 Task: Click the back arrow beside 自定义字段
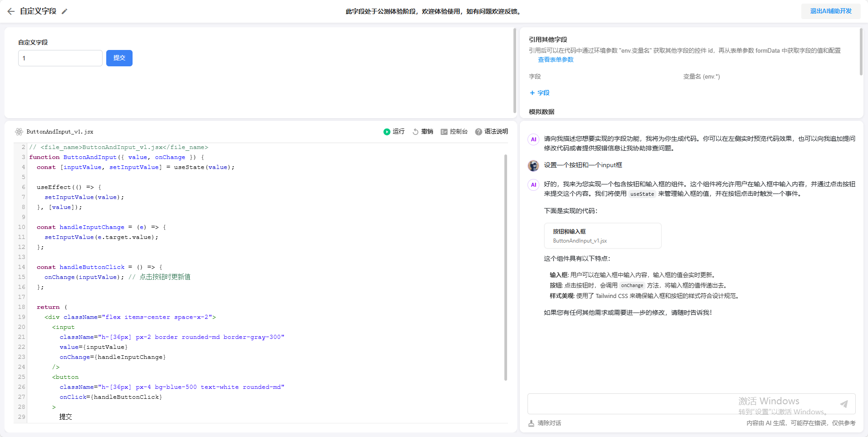point(11,11)
